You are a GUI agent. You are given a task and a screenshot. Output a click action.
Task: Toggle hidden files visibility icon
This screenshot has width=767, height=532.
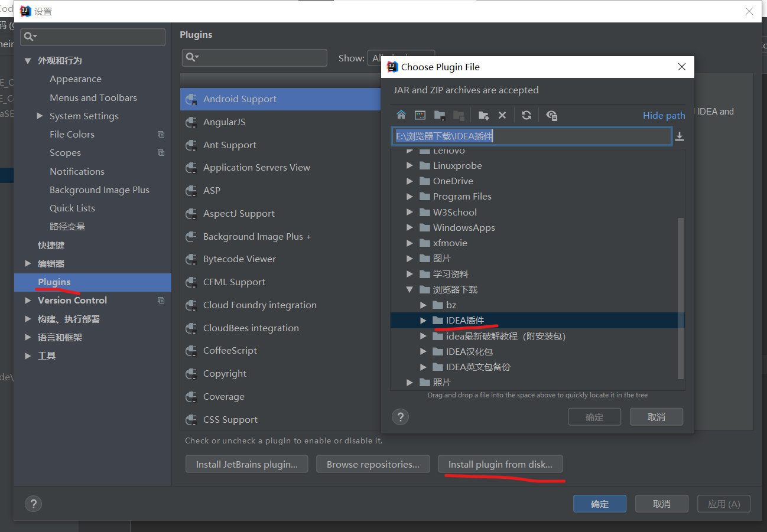coord(551,115)
